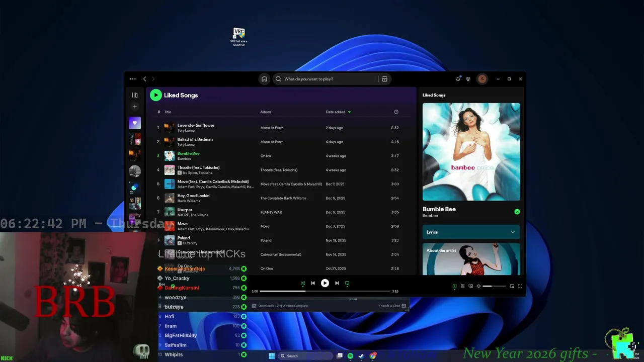Sort by the Date added column

coord(338,112)
